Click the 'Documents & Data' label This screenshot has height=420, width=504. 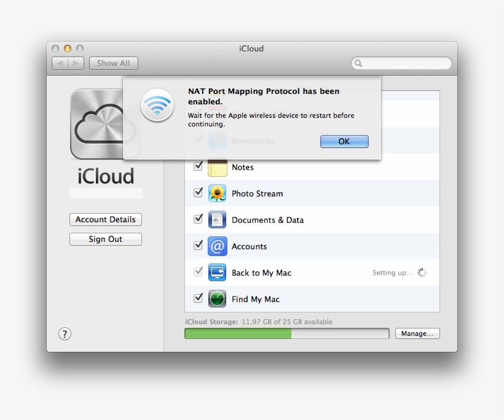tap(268, 220)
